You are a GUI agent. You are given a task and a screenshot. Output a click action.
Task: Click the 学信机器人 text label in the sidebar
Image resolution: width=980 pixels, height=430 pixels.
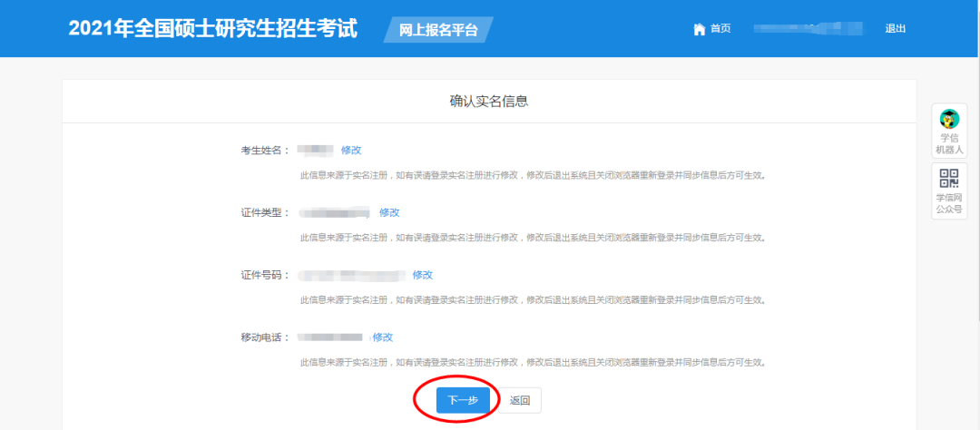(949, 143)
